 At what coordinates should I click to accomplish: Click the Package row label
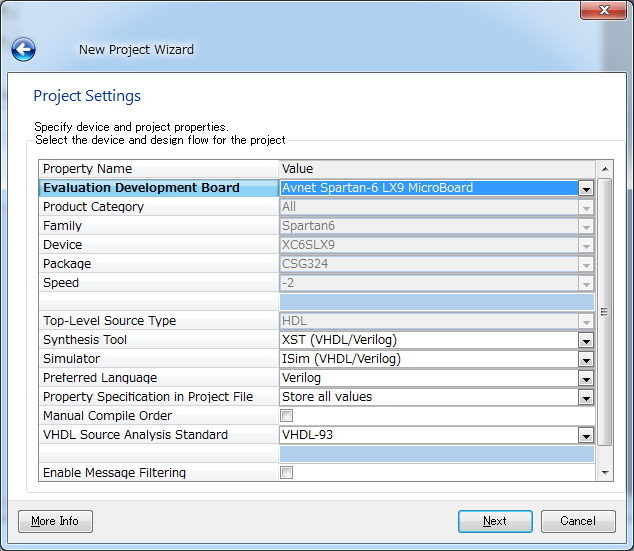coord(67,264)
